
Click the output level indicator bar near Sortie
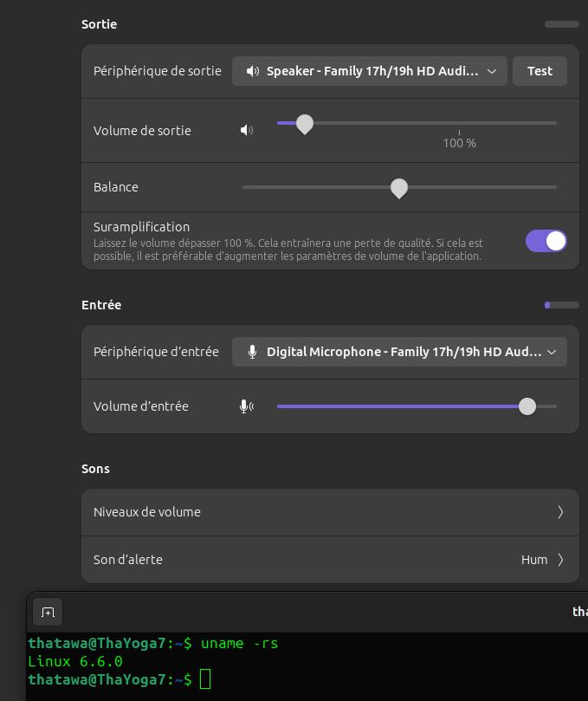(562, 24)
